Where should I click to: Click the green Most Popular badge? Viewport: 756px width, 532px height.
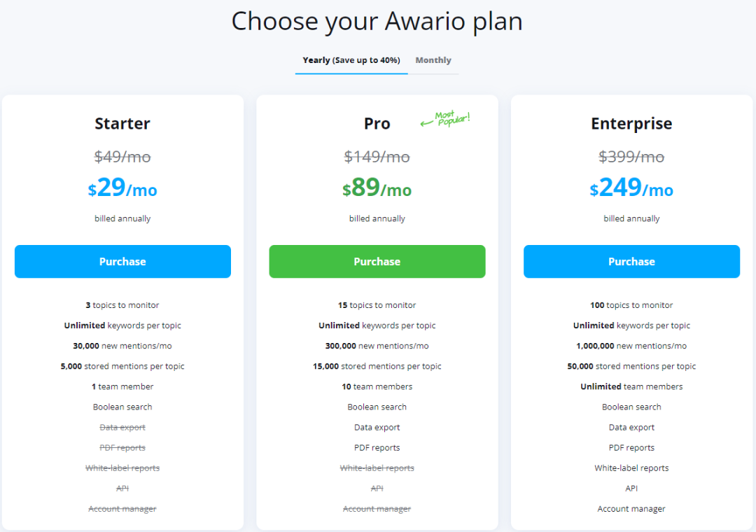coord(445,119)
